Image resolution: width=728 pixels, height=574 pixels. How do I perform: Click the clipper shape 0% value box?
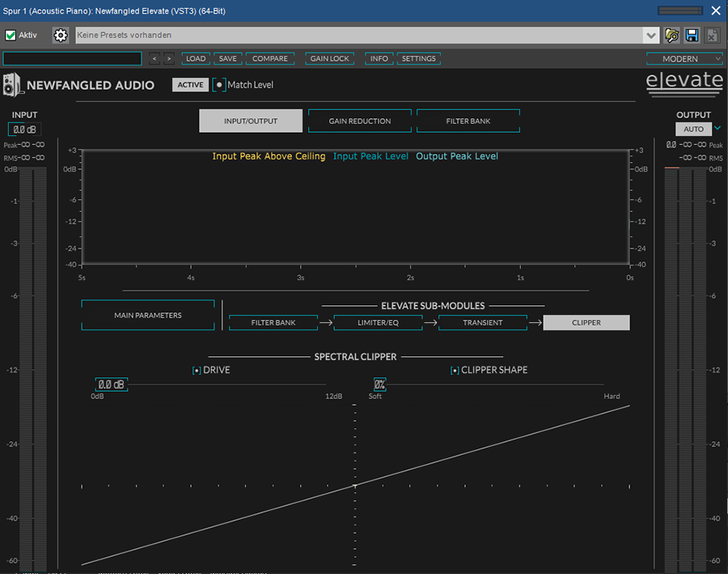380,385
